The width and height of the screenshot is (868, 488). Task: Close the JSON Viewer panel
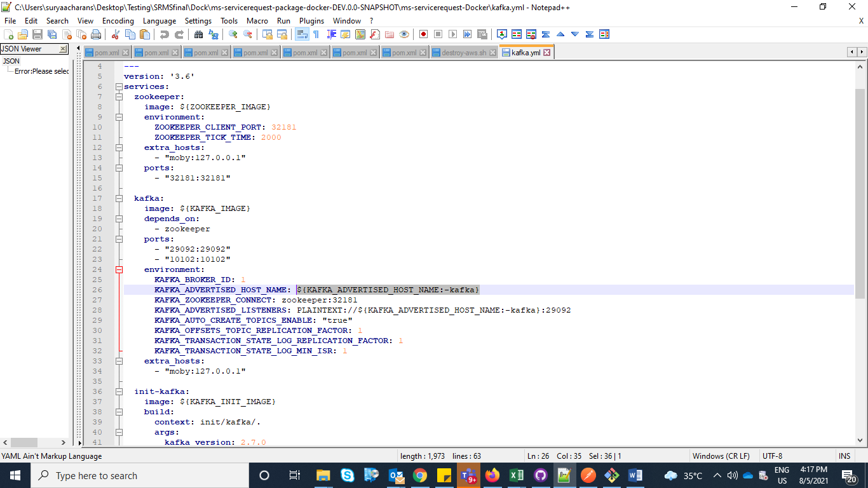click(x=63, y=49)
